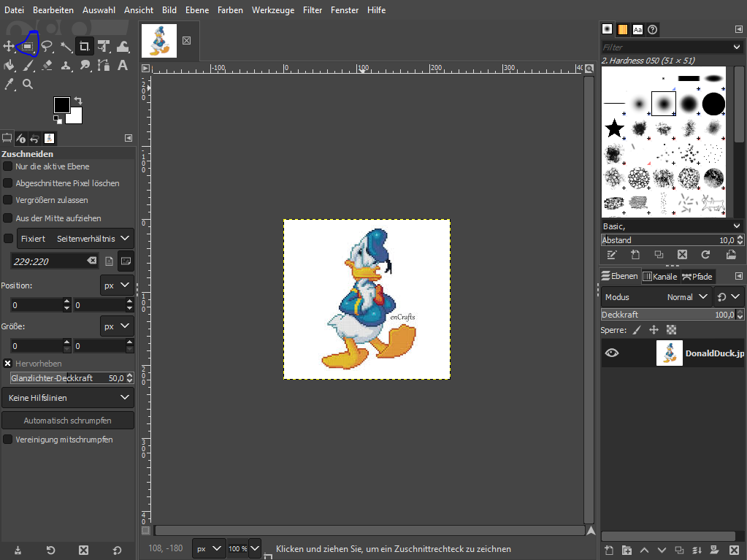Select the Free Select lasso tool
The width and height of the screenshot is (747, 560).
pyautogui.click(x=47, y=46)
